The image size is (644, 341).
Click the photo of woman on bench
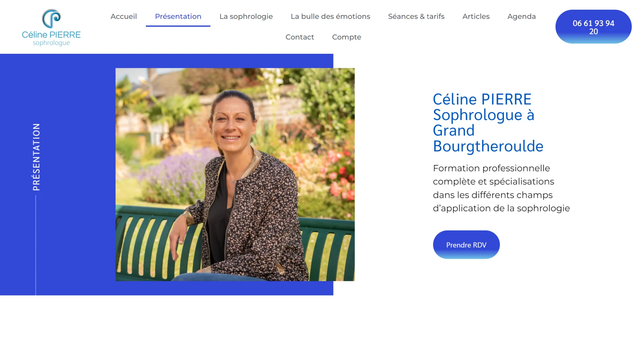235,175
